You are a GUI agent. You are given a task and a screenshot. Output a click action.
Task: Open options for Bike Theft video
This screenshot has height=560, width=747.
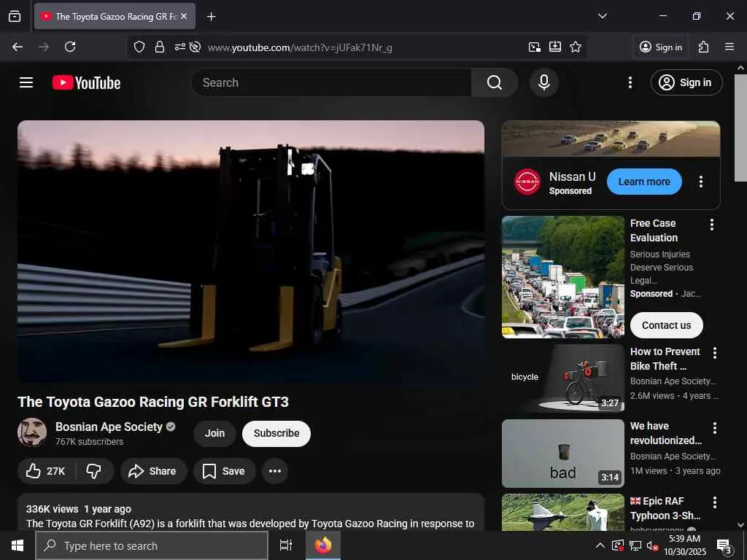[x=715, y=353]
